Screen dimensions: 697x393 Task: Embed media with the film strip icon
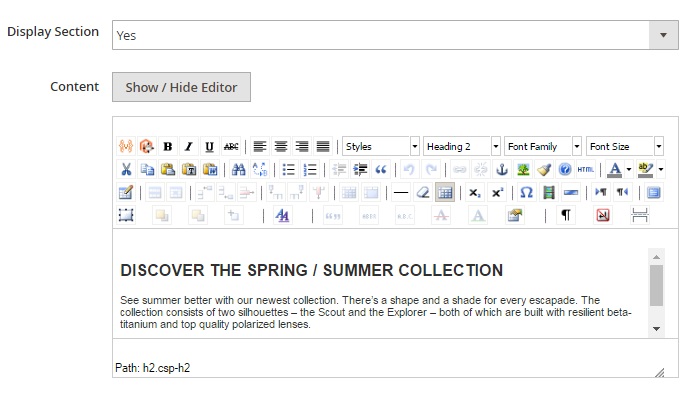(549, 192)
